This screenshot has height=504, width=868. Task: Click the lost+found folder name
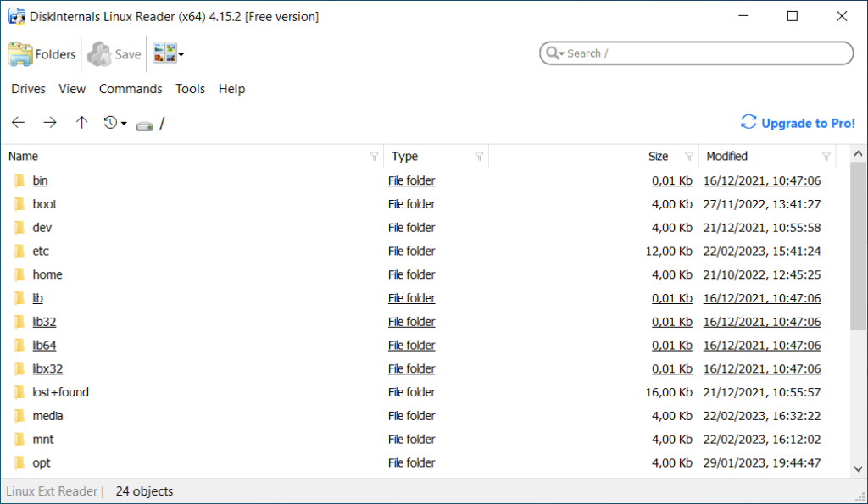[60, 392]
